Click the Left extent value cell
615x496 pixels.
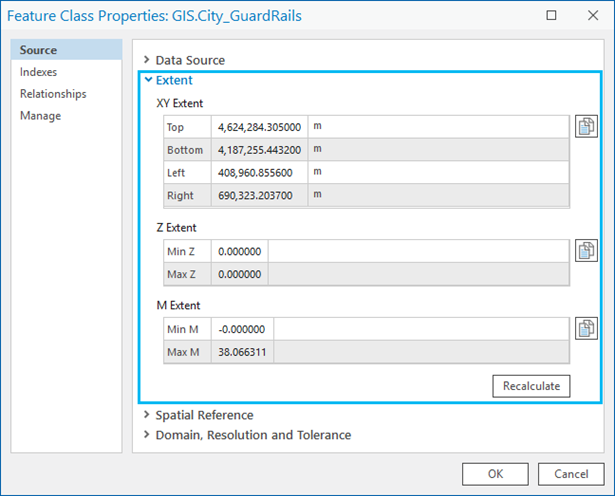(259, 172)
